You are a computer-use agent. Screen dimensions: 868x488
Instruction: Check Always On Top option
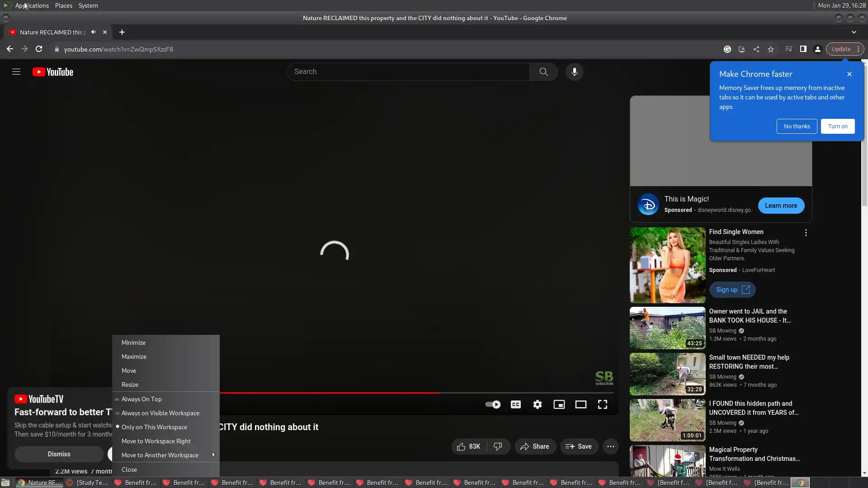click(x=141, y=399)
